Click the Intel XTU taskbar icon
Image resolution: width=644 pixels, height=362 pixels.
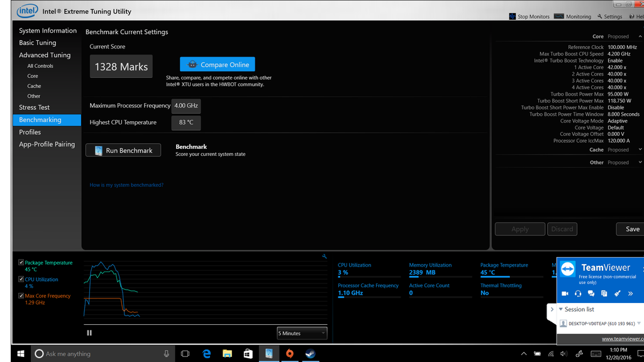point(269,353)
